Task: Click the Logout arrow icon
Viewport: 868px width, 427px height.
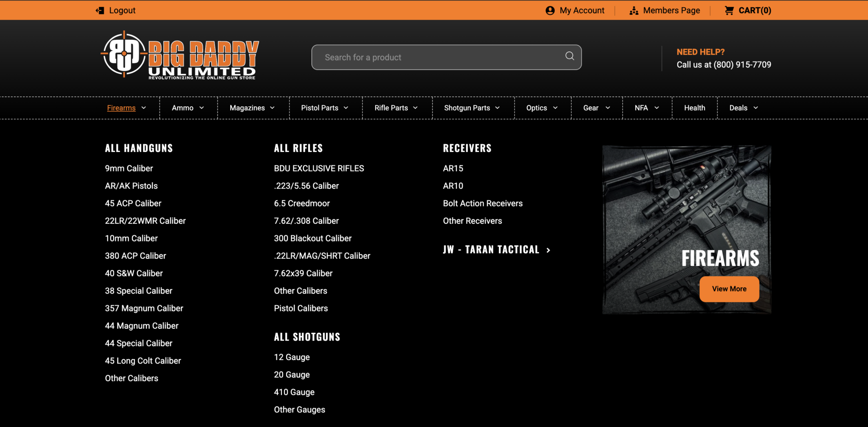Action: [x=100, y=10]
